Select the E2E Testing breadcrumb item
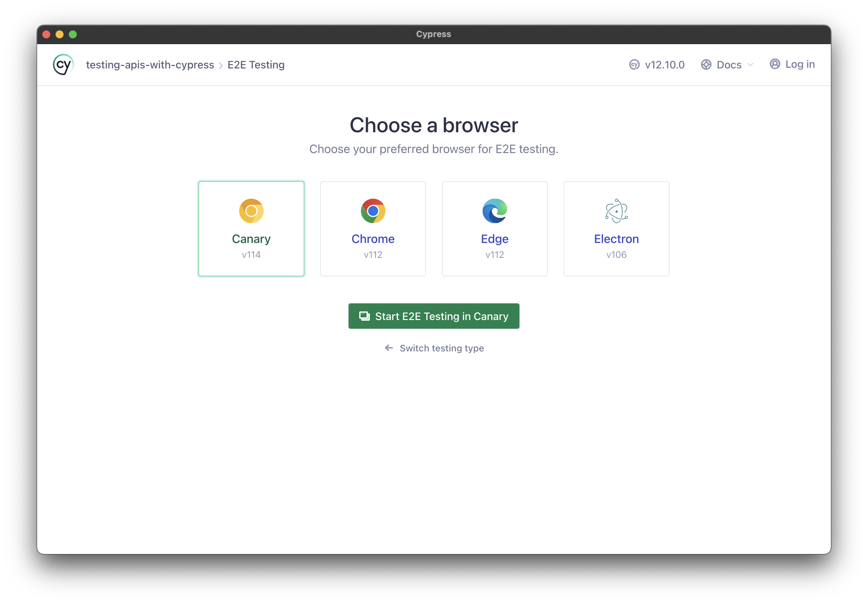 tap(256, 64)
